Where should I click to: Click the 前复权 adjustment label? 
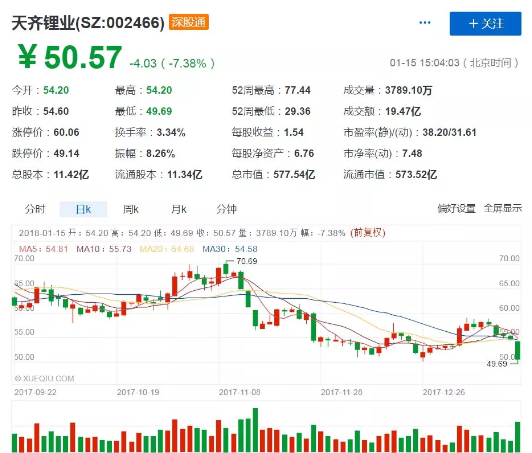coord(368,233)
